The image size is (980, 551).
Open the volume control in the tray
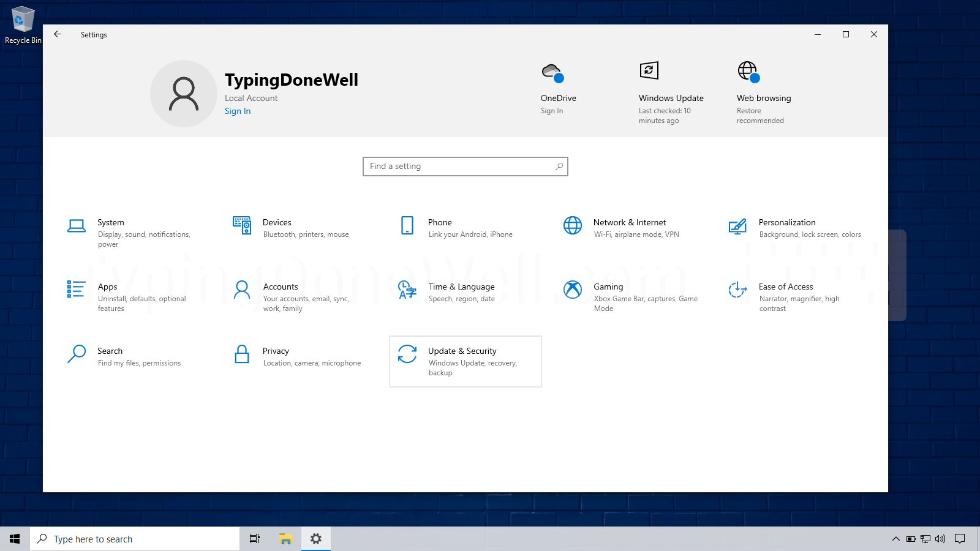[941, 539]
